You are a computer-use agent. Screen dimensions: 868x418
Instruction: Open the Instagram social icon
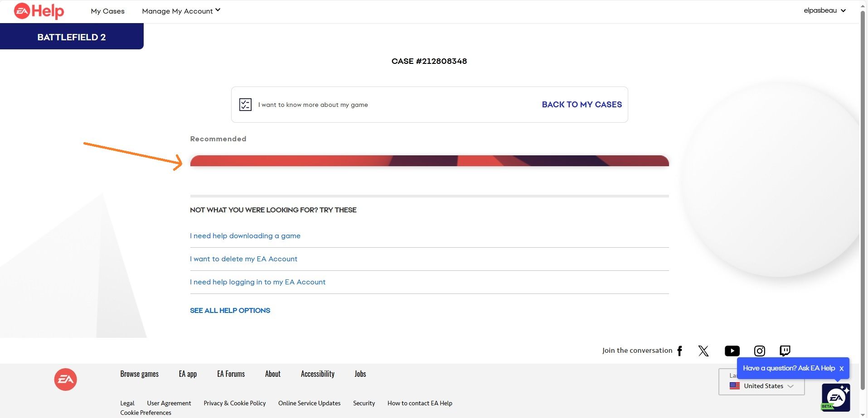[x=760, y=351]
